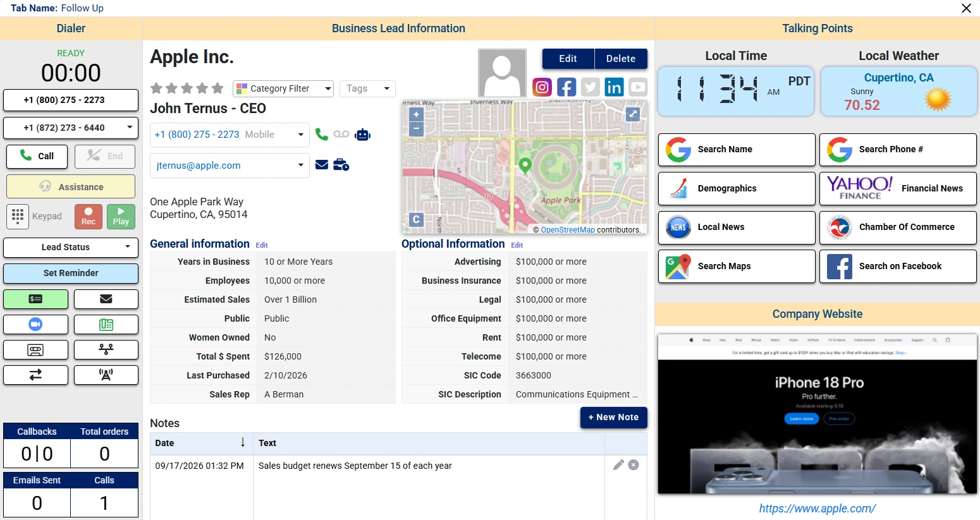This screenshot has height=520, width=980.
Task: Click Edit next to General information
Action: tap(262, 245)
